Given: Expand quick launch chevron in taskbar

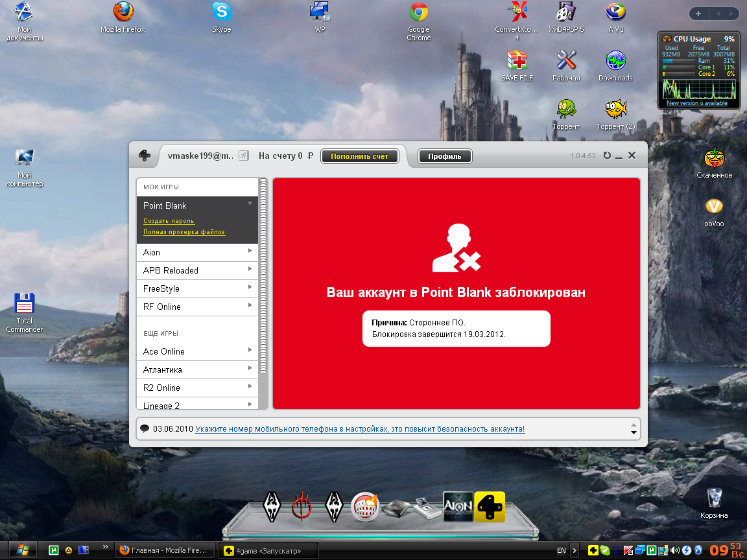Looking at the screenshot, I should click(106, 546).
